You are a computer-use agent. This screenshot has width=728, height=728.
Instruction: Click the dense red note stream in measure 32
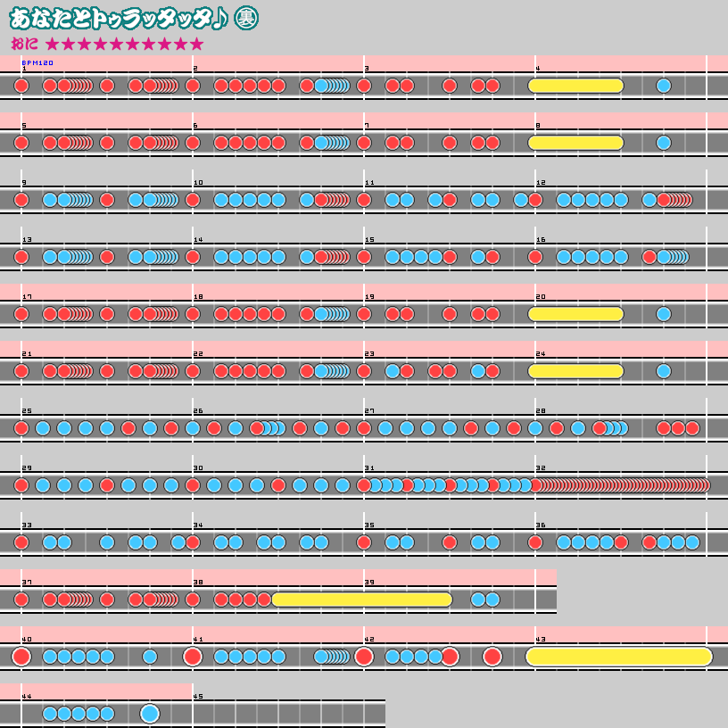click(625, 485)
